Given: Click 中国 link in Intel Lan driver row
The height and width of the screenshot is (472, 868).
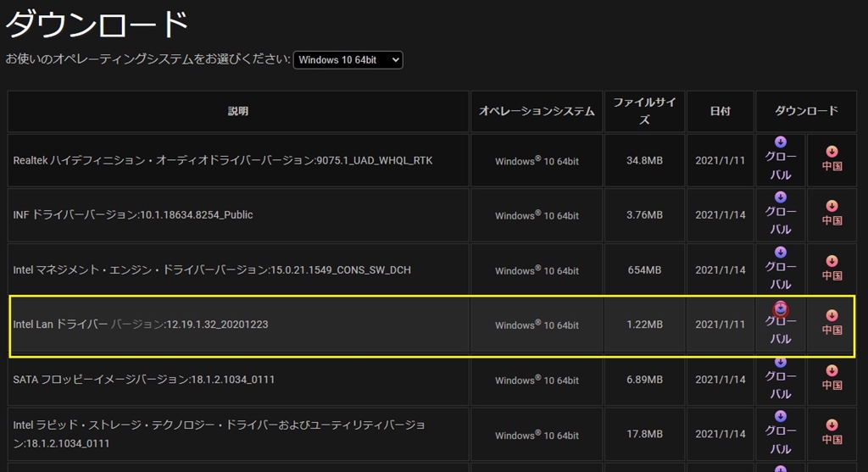Looking at the screenshot, I should [832, 330].
